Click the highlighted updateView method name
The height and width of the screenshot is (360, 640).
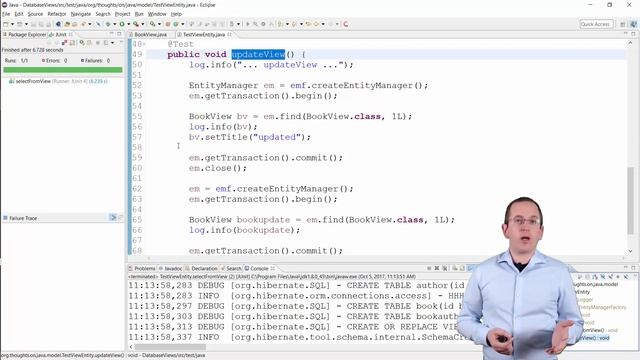[x=258, y=54]
